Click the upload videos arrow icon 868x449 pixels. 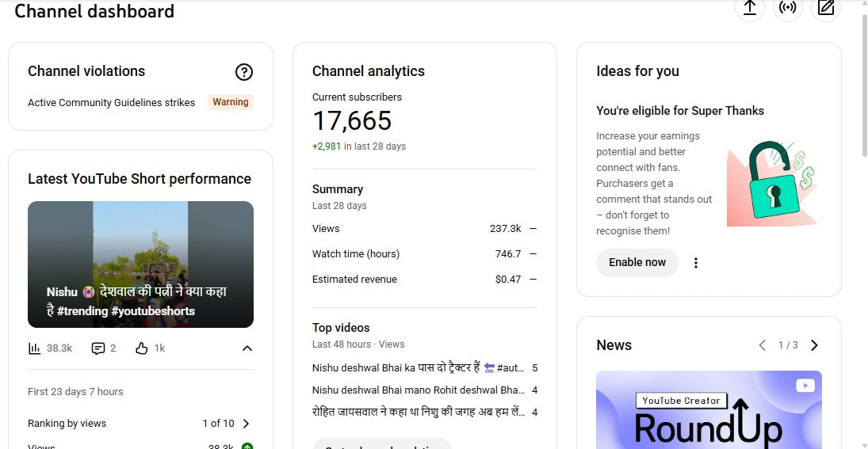click(x=749, y=8)
